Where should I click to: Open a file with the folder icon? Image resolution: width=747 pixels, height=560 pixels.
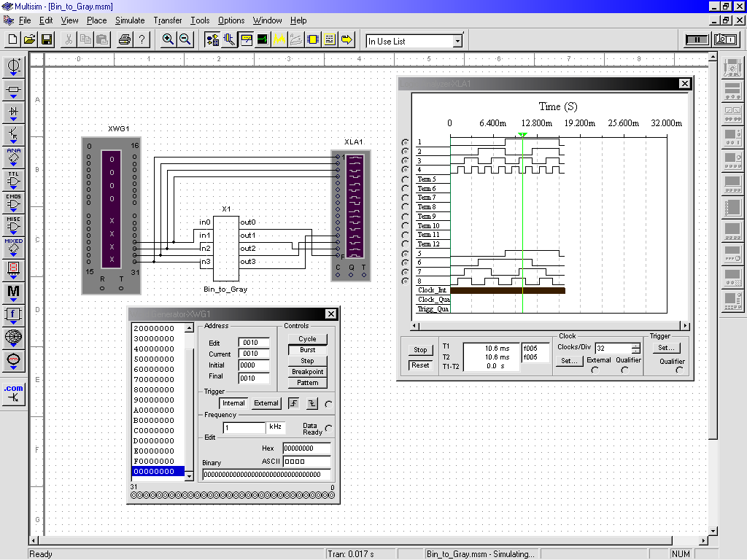[x=29, y=39]
